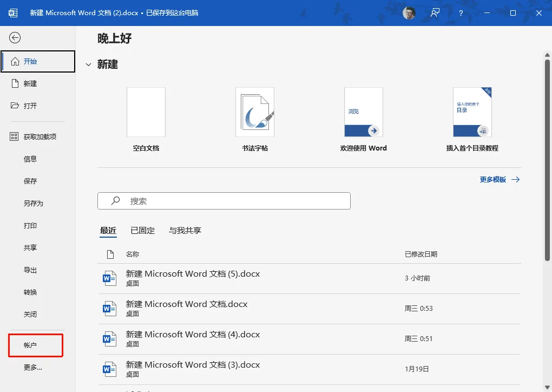The image size is (552, 392).
Task: Click the 1月19日 modified date
Action: 417,369
